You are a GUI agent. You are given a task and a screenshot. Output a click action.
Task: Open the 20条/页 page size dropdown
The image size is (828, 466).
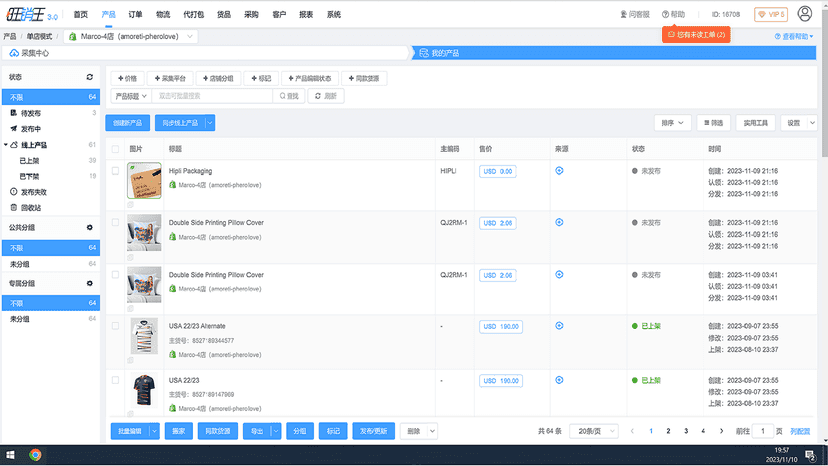pos(594,431)
